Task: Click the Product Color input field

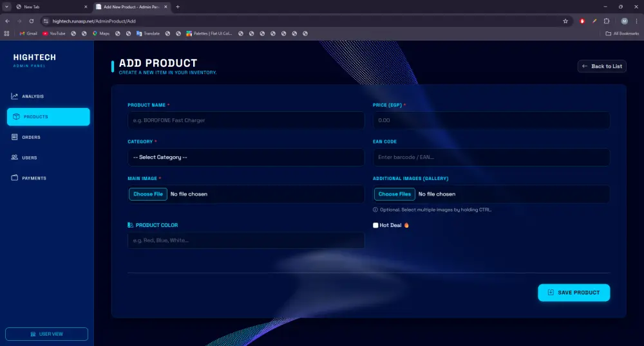Action: (245, 241)
